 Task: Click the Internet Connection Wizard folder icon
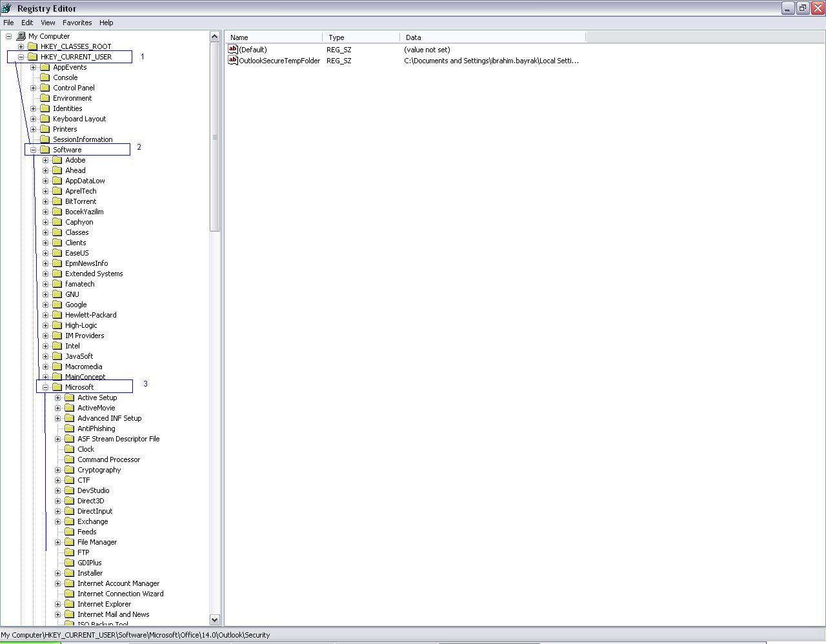(70, 594)
